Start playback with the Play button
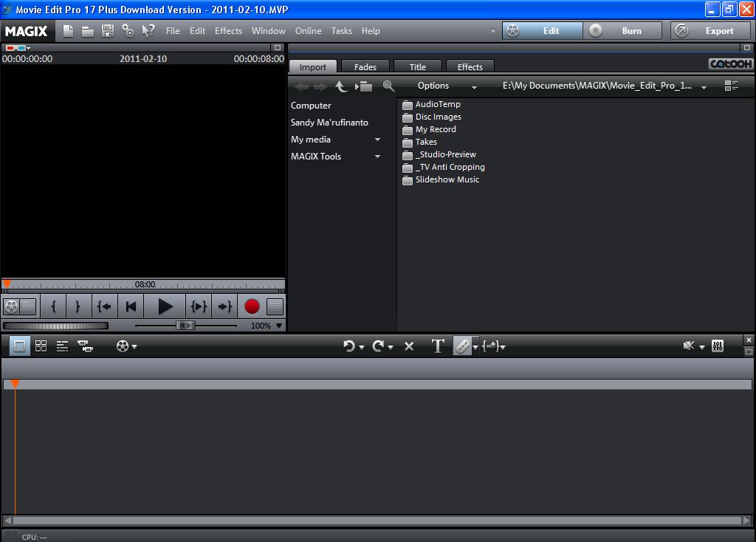The image size is (756, 542). coord(165,306)
